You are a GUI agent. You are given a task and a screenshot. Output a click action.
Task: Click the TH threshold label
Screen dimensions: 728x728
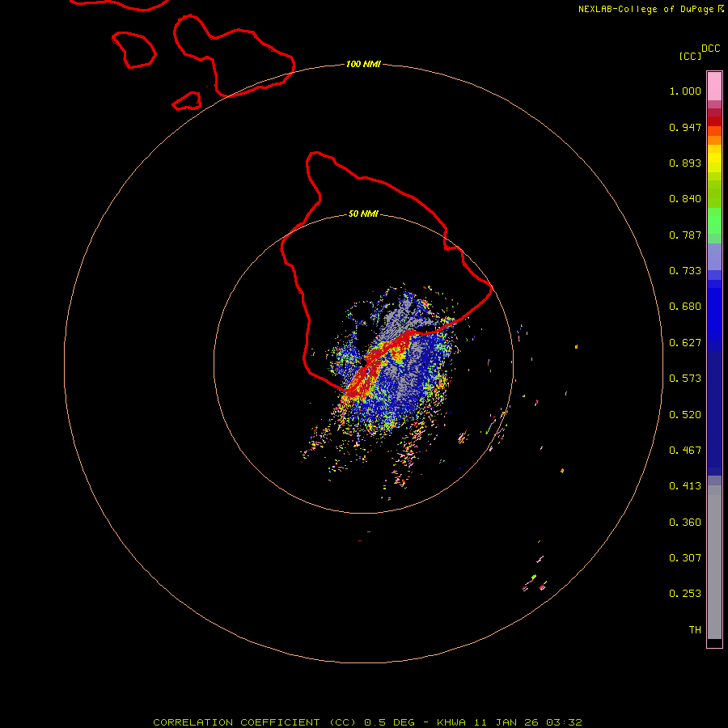pyautogui.click(x=695, y=630)
